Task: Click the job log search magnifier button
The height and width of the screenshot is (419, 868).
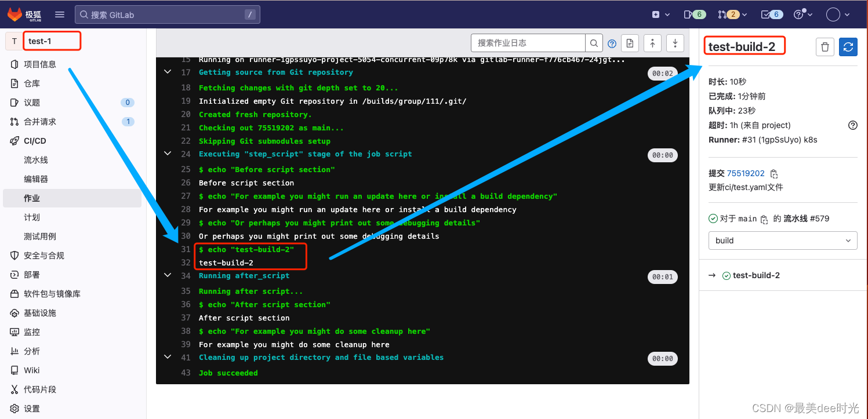Action: (x=594, y=43)
